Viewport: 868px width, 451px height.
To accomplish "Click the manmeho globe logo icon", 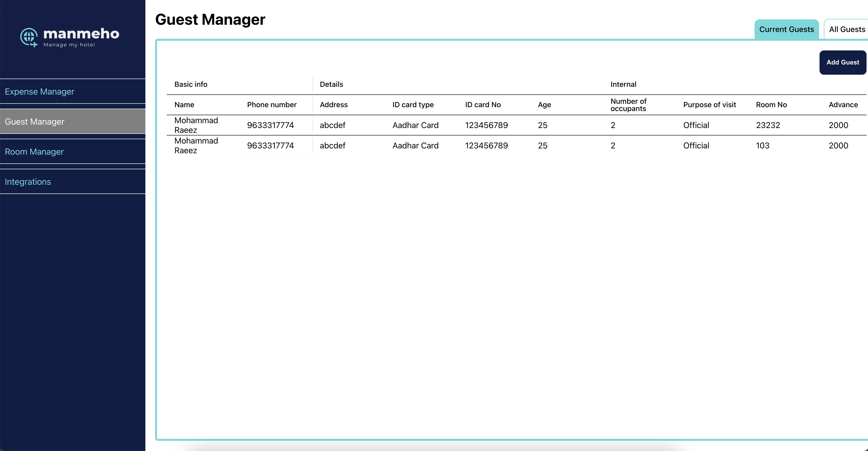I will [x=29, y=37].
